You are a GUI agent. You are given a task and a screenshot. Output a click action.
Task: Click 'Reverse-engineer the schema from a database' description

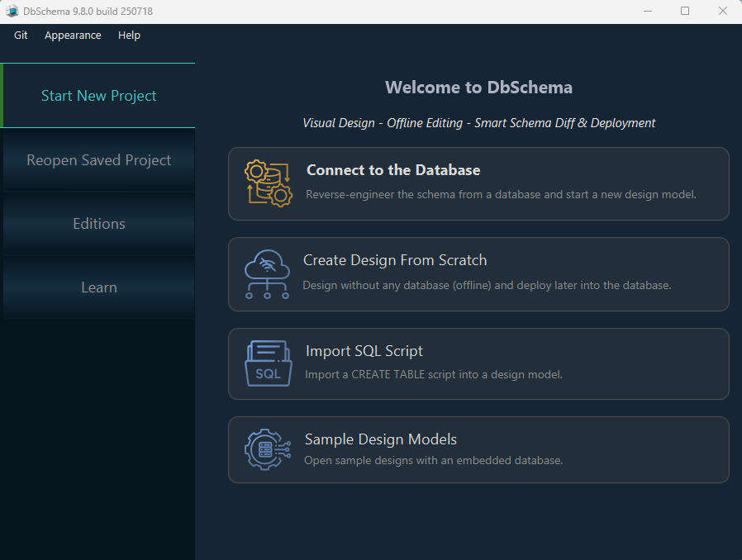[501, 194]
